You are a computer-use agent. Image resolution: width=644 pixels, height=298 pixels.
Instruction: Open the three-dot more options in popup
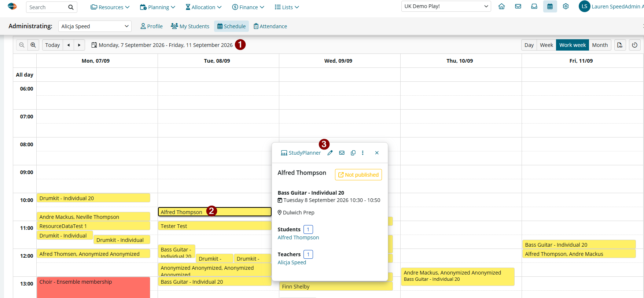[363, 153]
